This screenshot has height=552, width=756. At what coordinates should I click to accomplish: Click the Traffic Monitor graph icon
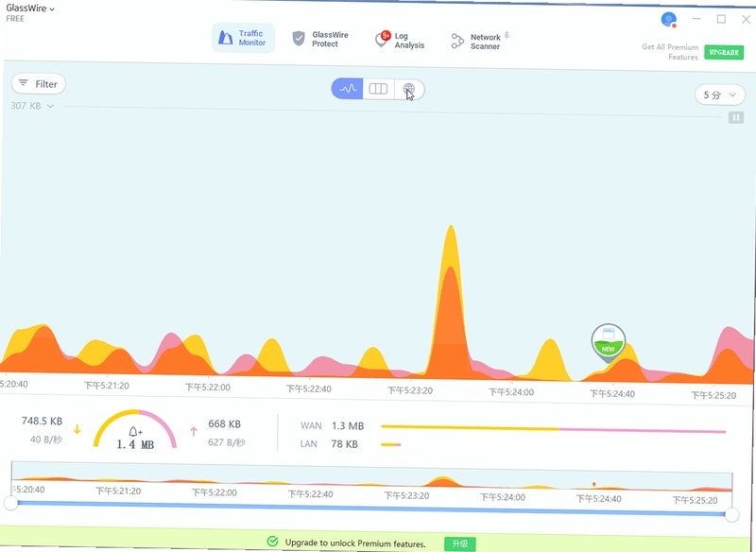225,37
